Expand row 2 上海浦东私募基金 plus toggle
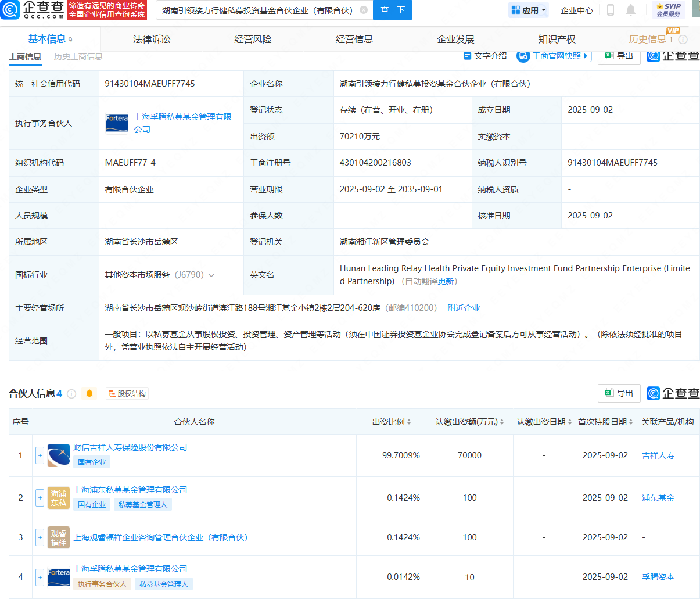 40,498
